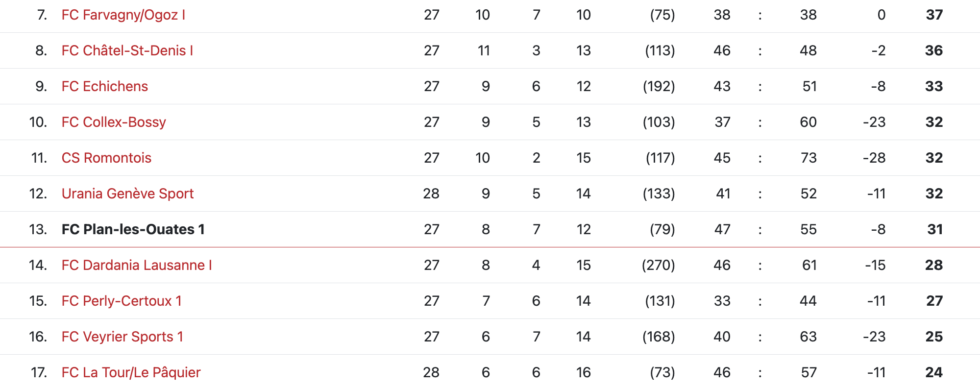Viewport: 980px width, 389px height.
Task: Open FC Echichens team page
Action: [x=104, y=86]
